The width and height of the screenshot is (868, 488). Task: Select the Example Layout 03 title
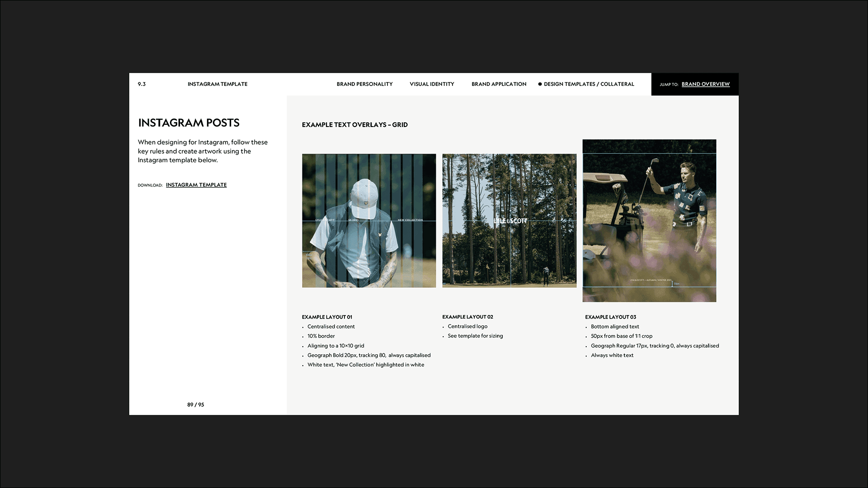[x=610, y=317]
